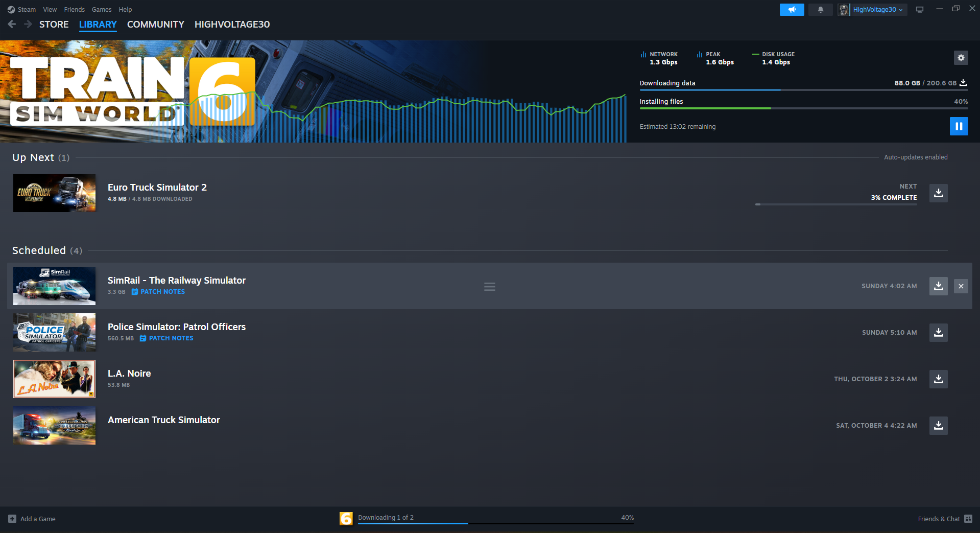Open SimRail patch notes link
The width and height of the screenshot is (980, 533).
point(162,292)
